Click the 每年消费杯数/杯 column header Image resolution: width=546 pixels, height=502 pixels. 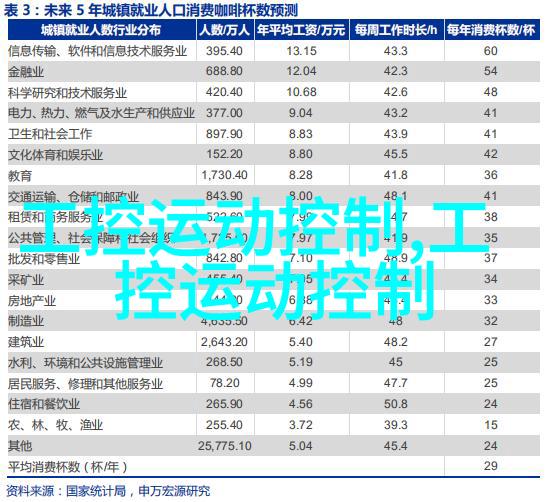pyautogui.click(x=492, y=30)
